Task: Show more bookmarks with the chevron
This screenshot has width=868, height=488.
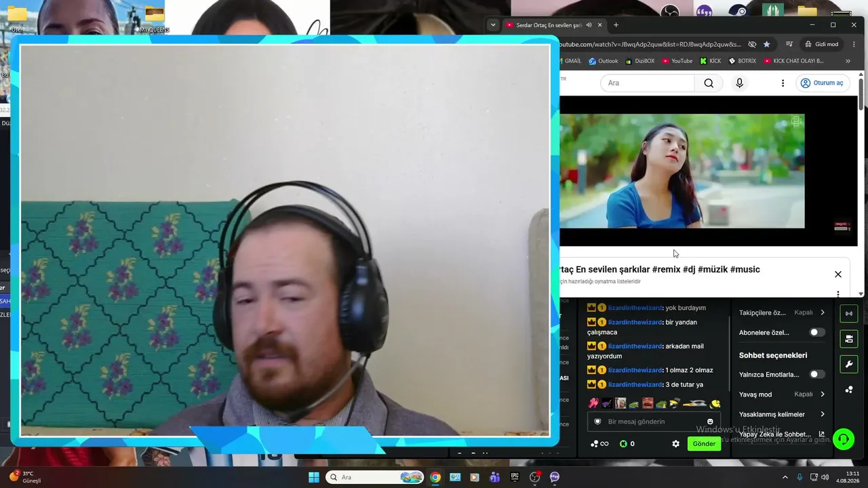Action: (848, 61)
